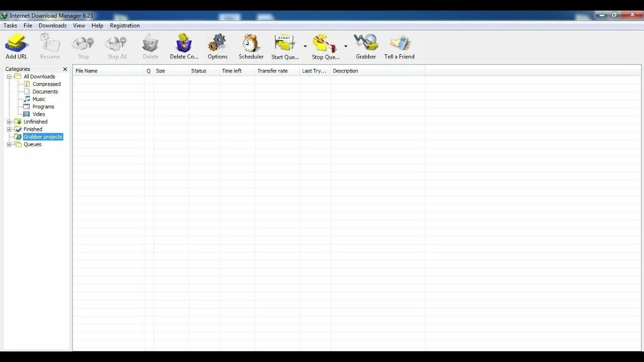Open the File menu

click(x=28, y=26)
